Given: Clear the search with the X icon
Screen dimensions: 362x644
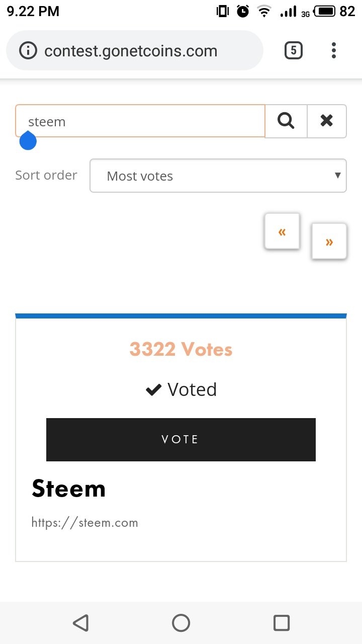Looking at the screenshot, I should pyautogui.click(x=327, y=121).
